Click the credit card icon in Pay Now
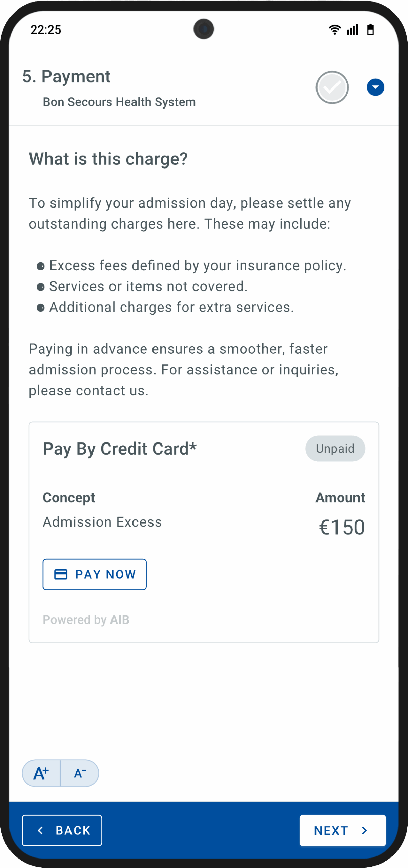The width and height of the screenshot is (408, 868). tap(61, 574)
